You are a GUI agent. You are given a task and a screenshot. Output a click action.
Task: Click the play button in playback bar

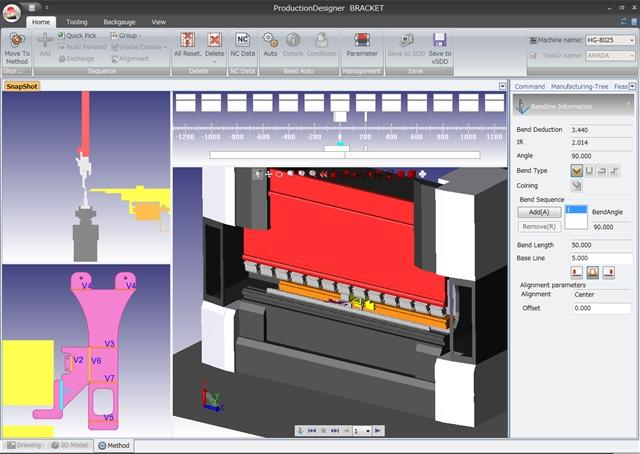point(378,431)
